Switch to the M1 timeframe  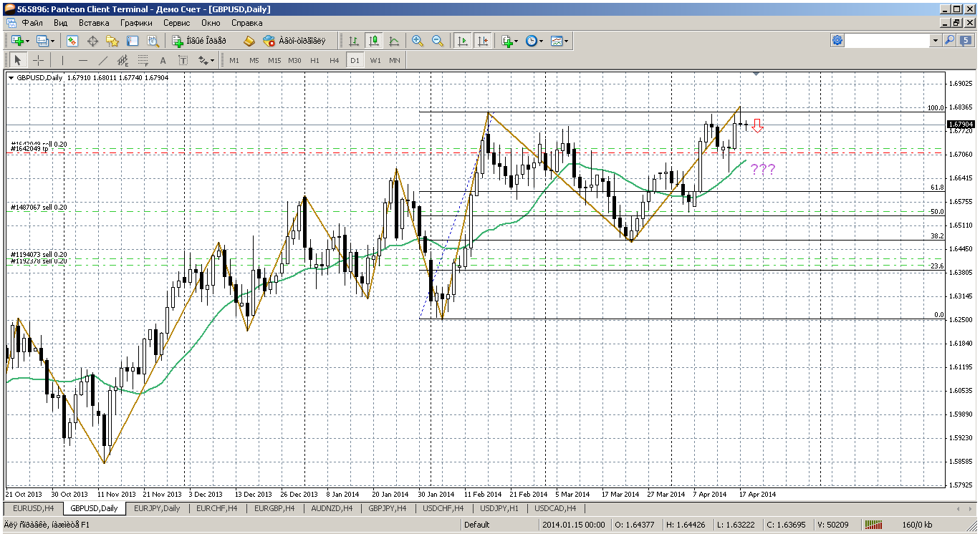pyautogui.click(x=234, y=60)
